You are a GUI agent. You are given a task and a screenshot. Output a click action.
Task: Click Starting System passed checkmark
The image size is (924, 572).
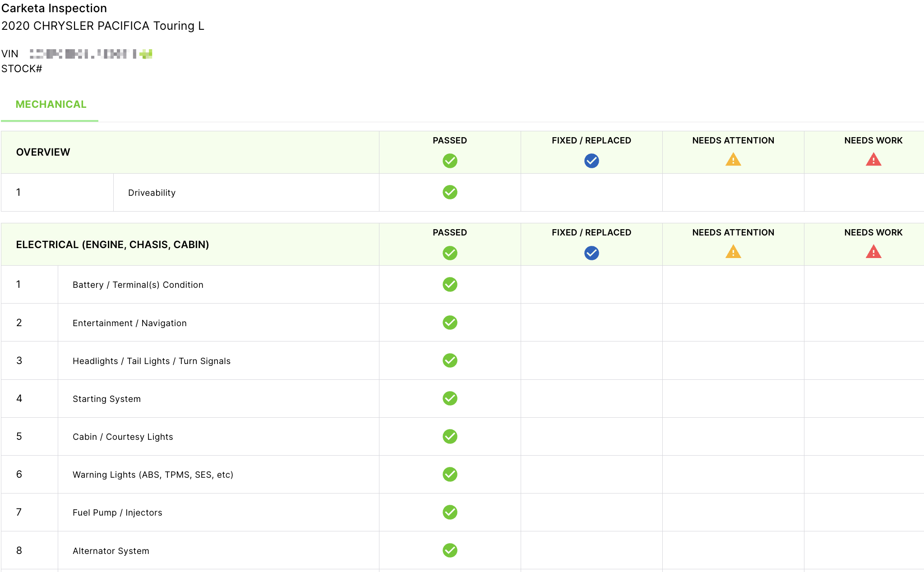[449, 398]
